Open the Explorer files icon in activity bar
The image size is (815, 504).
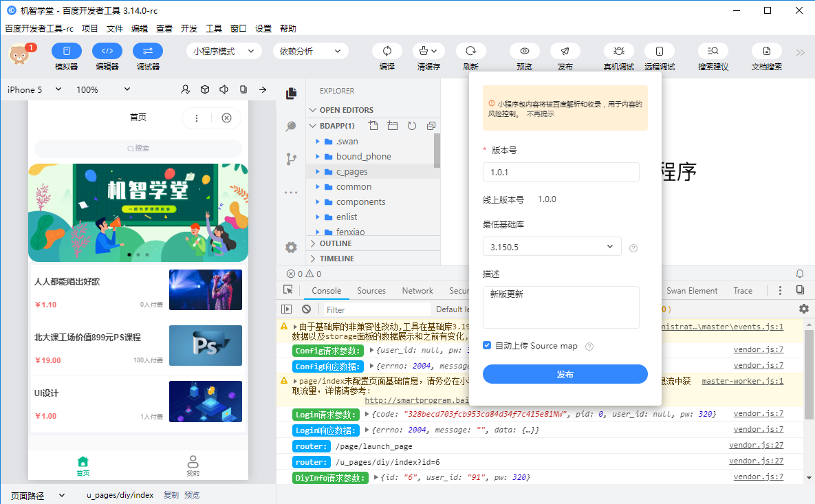[291, 93]
